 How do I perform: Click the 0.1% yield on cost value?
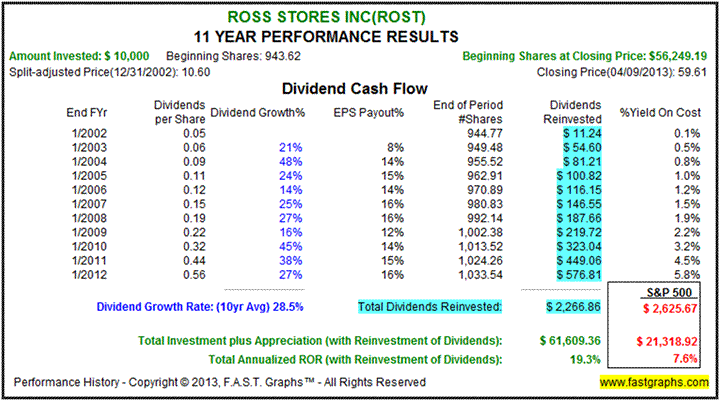687,134
